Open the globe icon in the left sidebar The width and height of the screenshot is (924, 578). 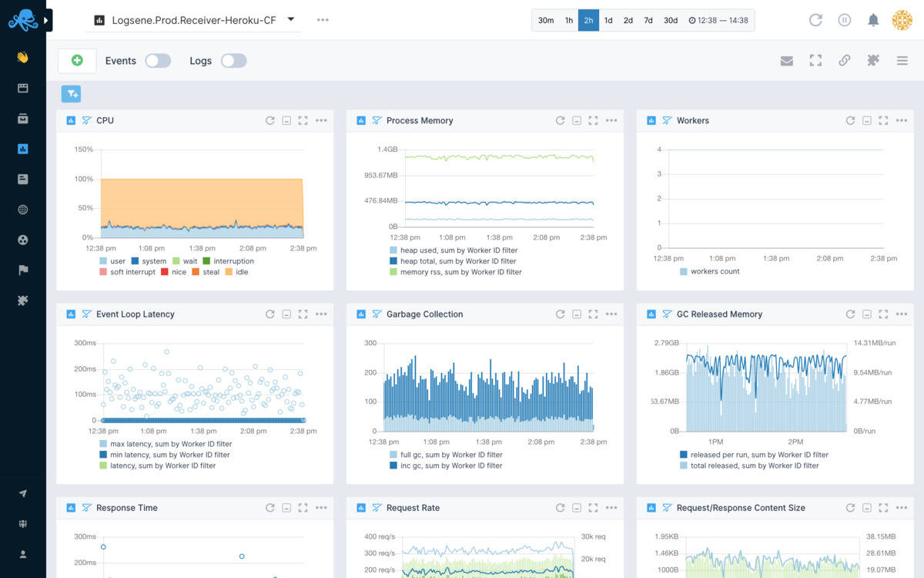point(23,209)
